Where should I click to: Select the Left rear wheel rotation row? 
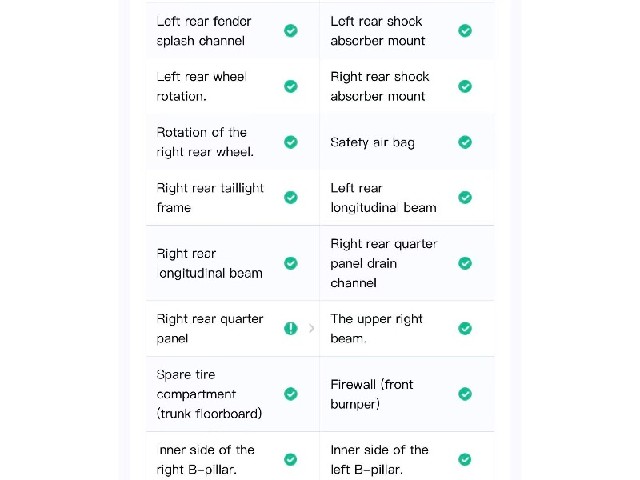point(233,87)
